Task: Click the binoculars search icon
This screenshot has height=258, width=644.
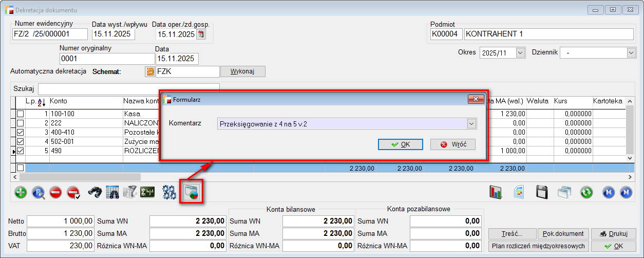Action: click(x=95, y=192)
